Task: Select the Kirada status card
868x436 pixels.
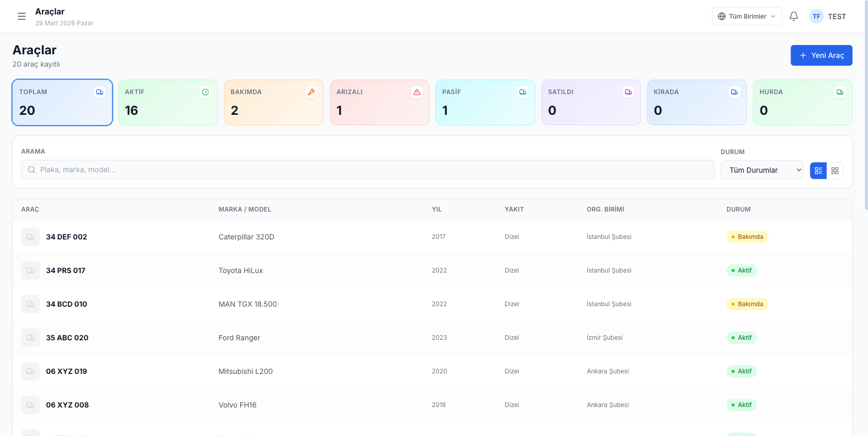Action: pyautogui.click(x=696, y=102)
